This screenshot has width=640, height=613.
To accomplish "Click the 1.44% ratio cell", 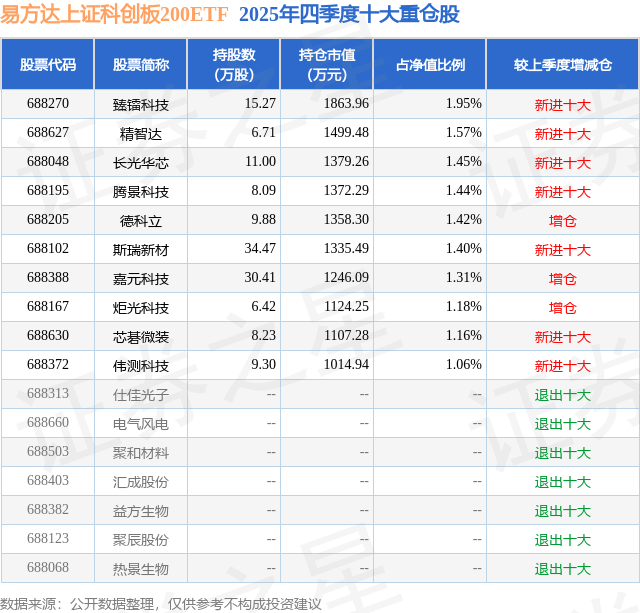I will click(464, 191).
